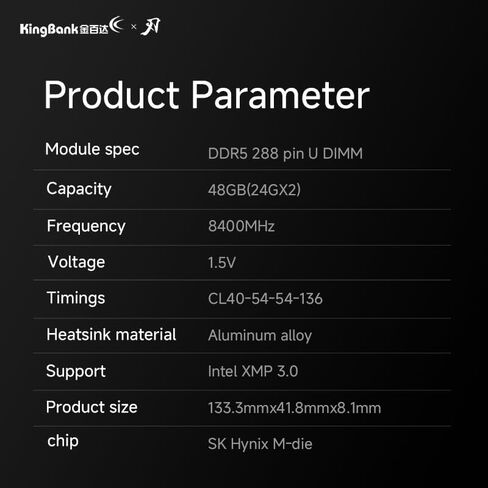
Task: Click the 8400MHz value
Action: coord(241,226)
